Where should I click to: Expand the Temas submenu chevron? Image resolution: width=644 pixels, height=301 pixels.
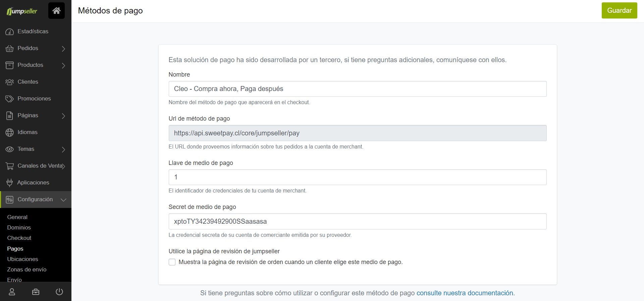point(63,149)
